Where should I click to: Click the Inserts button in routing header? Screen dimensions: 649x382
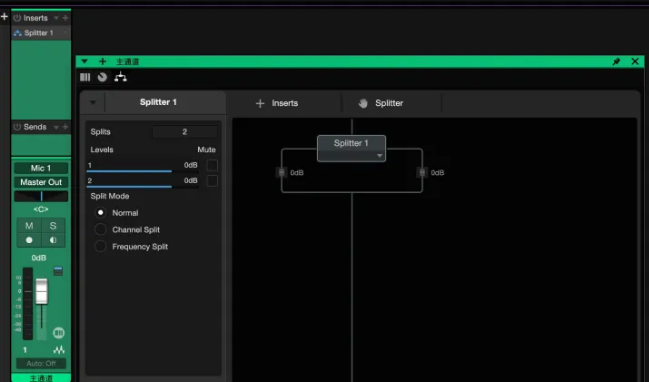click(x=285, y=103)
